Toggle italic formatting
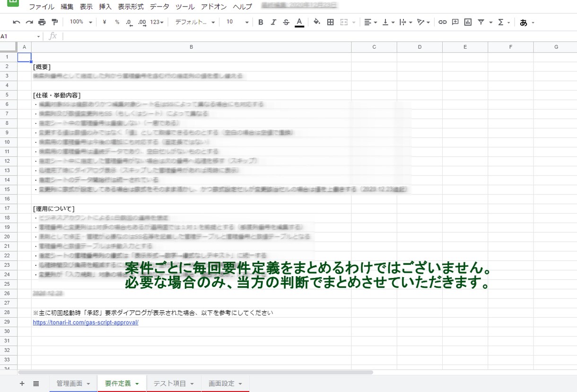Viewport: 577px width, 392px height. click(273, 22)
